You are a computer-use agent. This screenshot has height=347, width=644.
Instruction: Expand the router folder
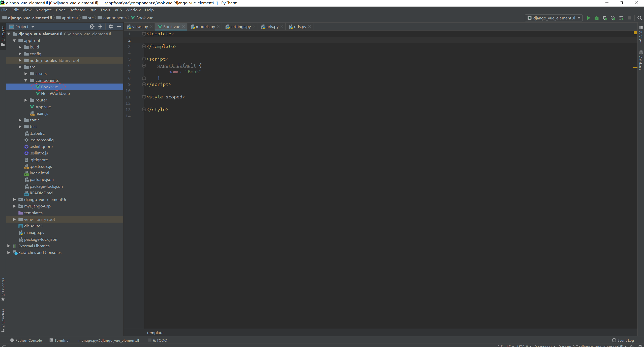pos(26,100)
